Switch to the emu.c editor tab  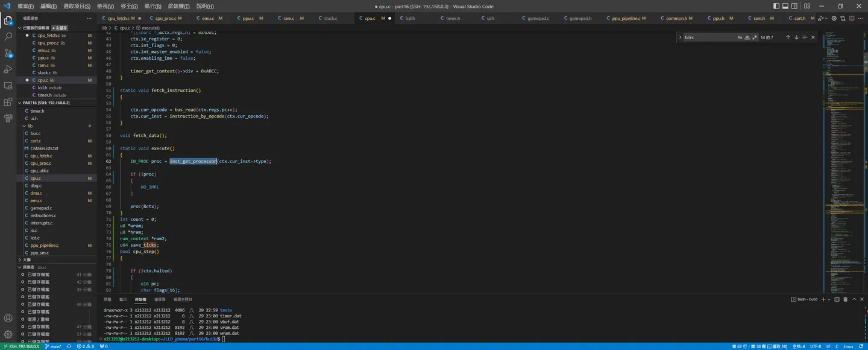click(208, 19)
